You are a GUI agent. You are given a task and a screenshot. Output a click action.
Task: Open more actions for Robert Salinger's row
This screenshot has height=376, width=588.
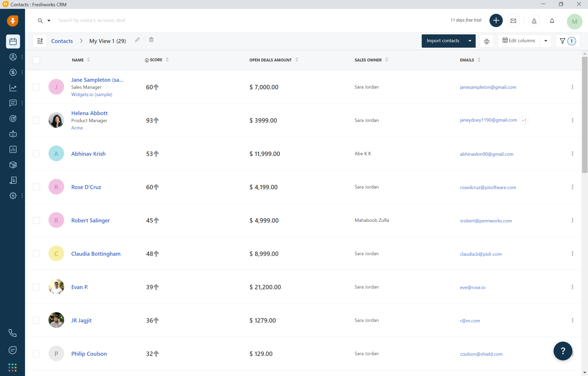point(572,220)
